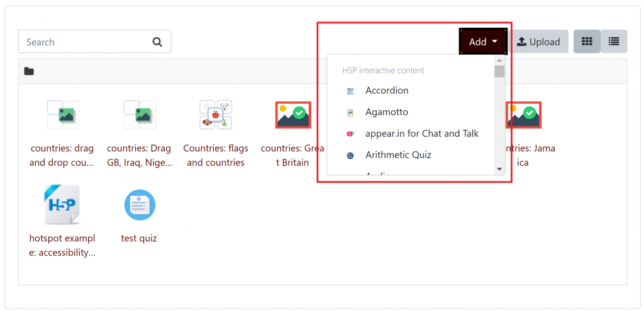Click Accordion content type icon
644x311 pixels.
click(350, 91)
